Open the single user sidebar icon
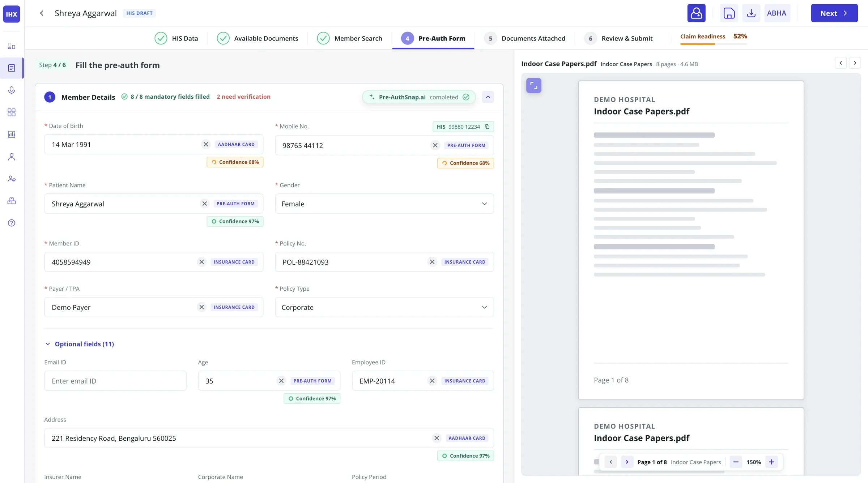868x483 pixels. click(12, 157)
